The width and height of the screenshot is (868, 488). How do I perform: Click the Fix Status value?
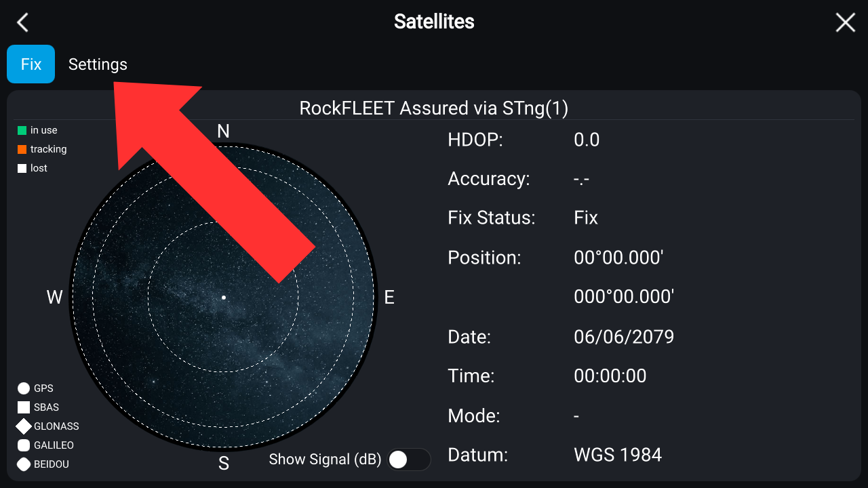[x=586, y=218]
